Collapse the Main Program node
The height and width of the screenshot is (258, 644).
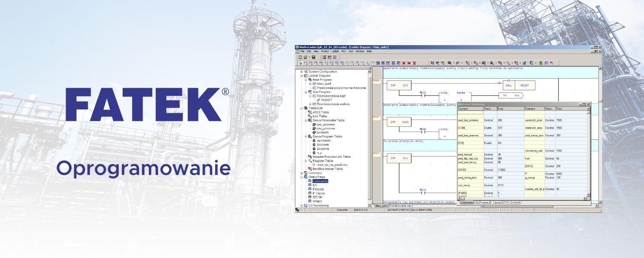(x=306, y=80)
